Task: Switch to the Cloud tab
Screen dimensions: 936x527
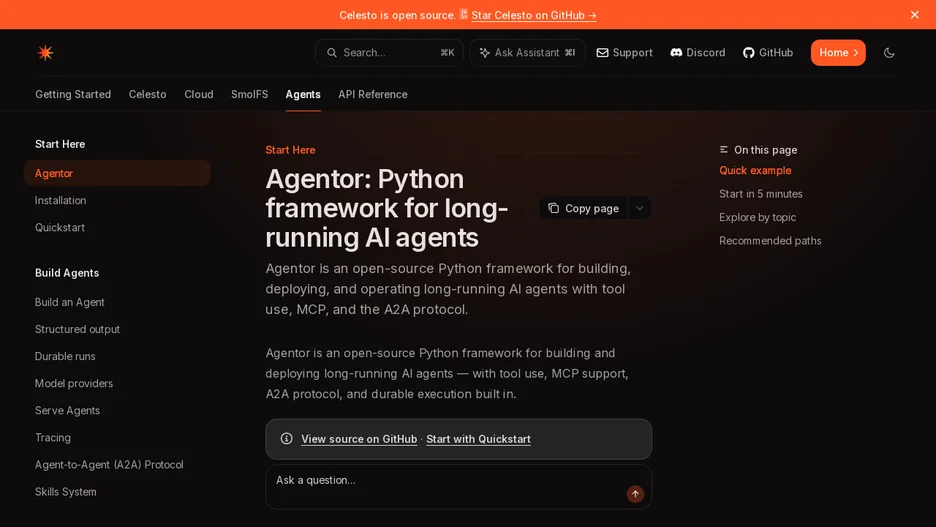Action: 199,94
